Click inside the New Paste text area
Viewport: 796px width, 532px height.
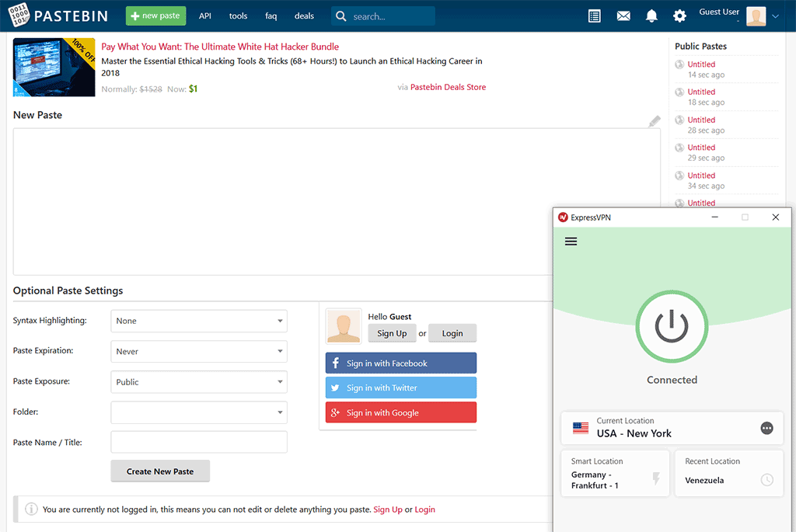point(337,202)
